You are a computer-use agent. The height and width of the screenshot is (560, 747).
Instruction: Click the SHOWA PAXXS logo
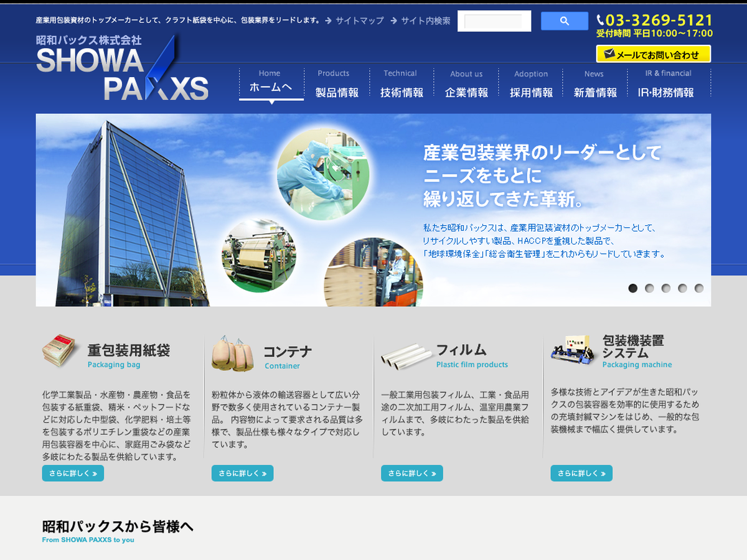pyautogui.click(x=122, y=70)
